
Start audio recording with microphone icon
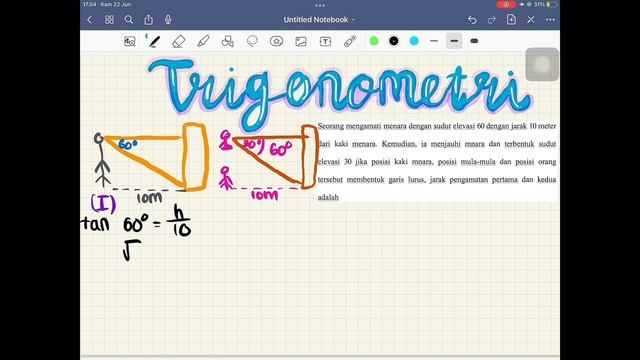pyautogui.click(x=168, y=20)
